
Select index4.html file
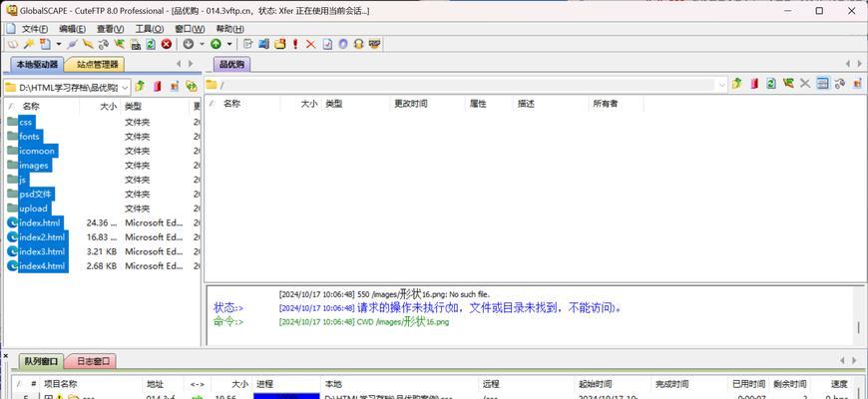[x=42, y=266]
